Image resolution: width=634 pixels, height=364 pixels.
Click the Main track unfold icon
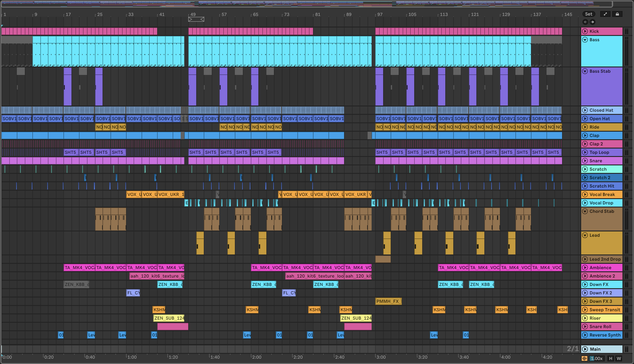pyautogui.click(x=585, y=349)
